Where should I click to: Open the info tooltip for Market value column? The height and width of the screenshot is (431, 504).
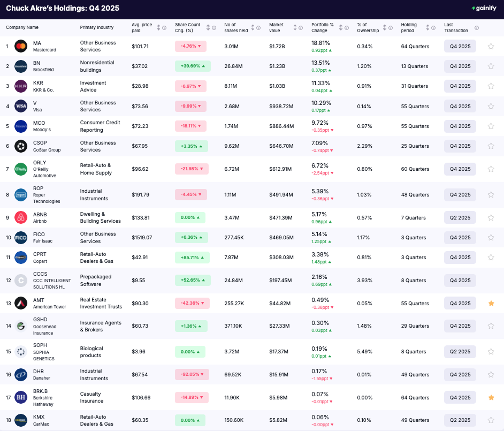(x=300, y=27)
